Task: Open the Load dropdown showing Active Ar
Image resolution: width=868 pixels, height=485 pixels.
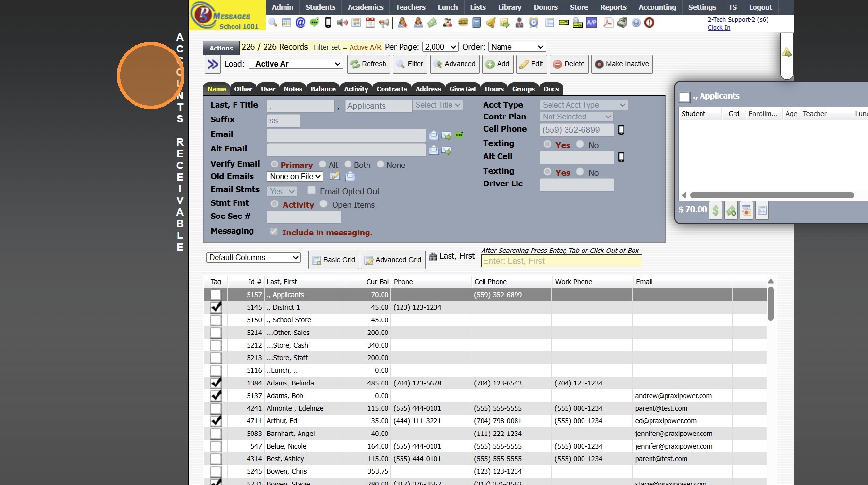Action: pos(296,64)
